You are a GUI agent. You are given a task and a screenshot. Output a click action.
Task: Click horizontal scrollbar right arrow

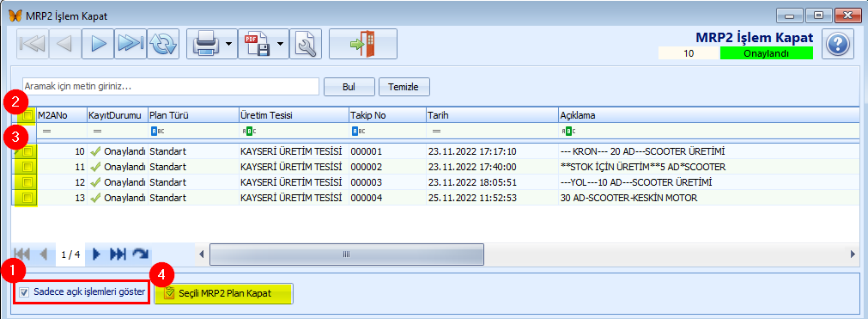coord(853,255)
